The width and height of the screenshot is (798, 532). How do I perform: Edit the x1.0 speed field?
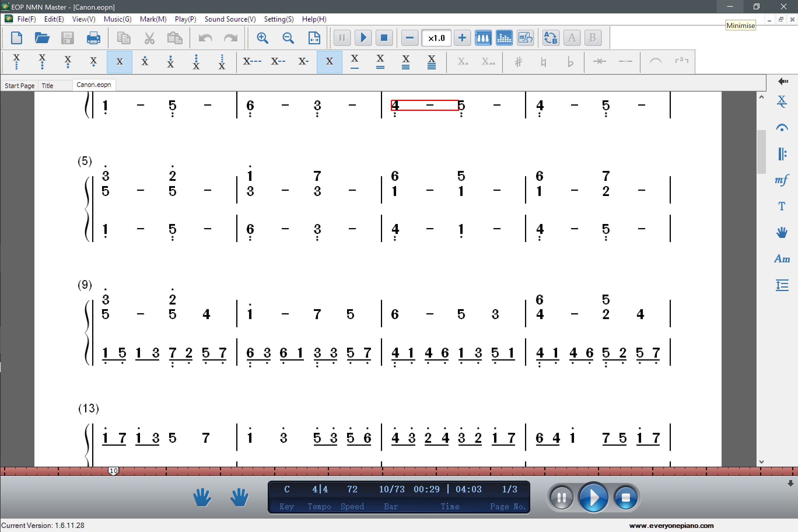point(436,38)
